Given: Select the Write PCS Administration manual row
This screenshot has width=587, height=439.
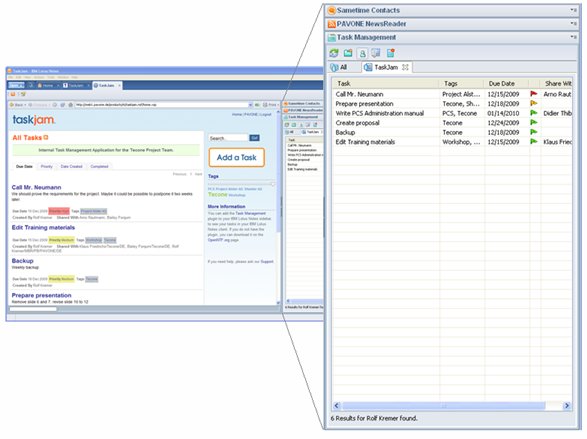Looking at the screenshot, I should tap(452, 113).
